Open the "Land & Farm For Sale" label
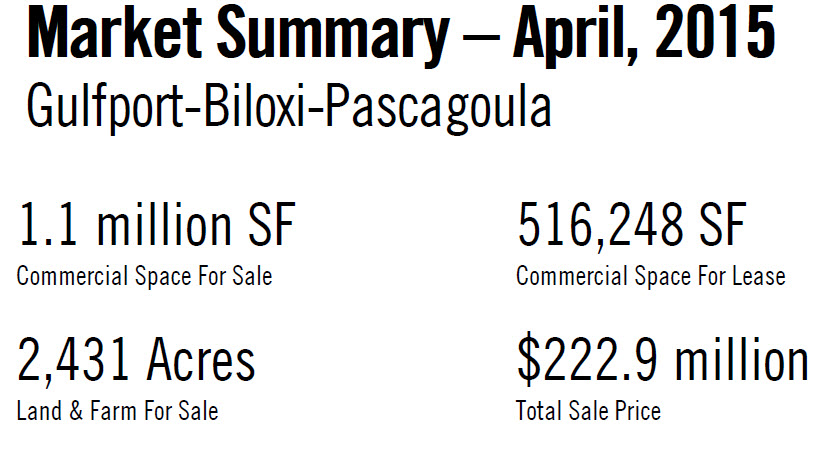 pos(117,411)
